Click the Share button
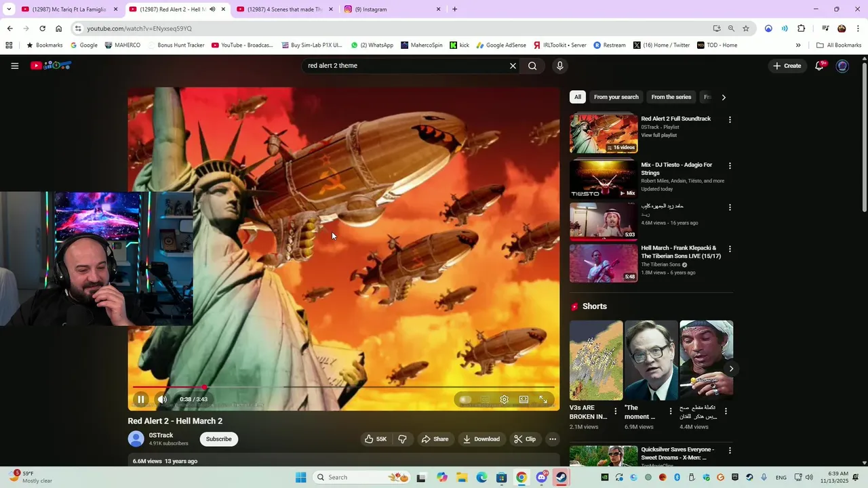The width and height of the screenshot is (868, 488). click(x=435, y=439)
